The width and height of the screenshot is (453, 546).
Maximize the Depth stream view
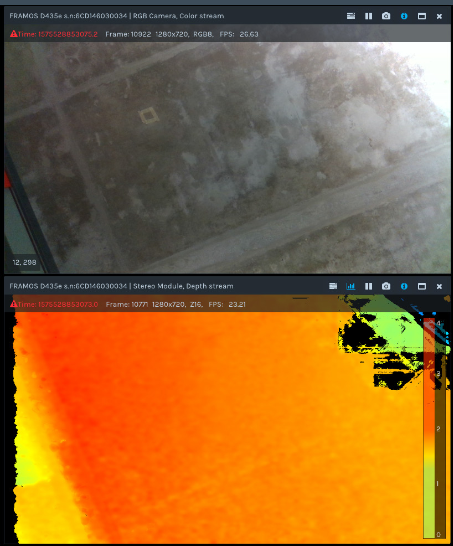click(422, 286)
